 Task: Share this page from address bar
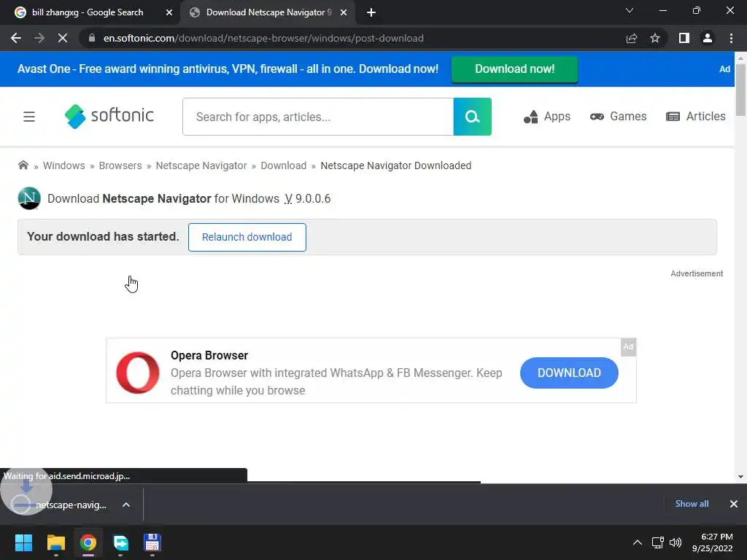pos(632,38)
